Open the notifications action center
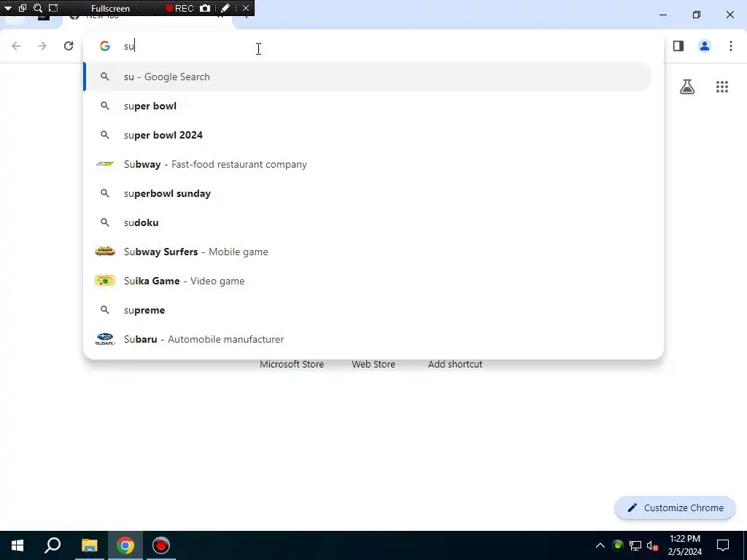 [723, 545]
